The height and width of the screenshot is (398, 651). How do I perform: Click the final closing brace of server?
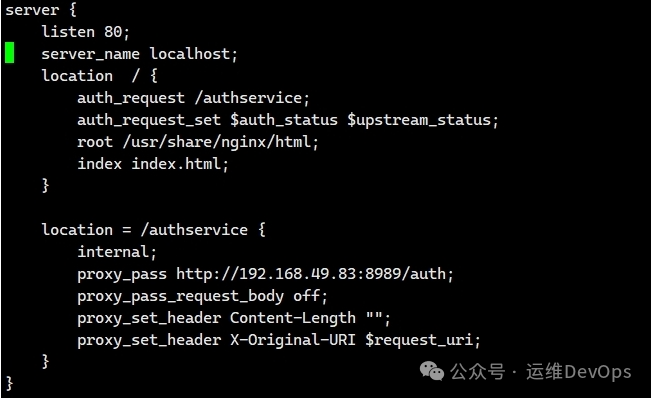click(10, 383)
